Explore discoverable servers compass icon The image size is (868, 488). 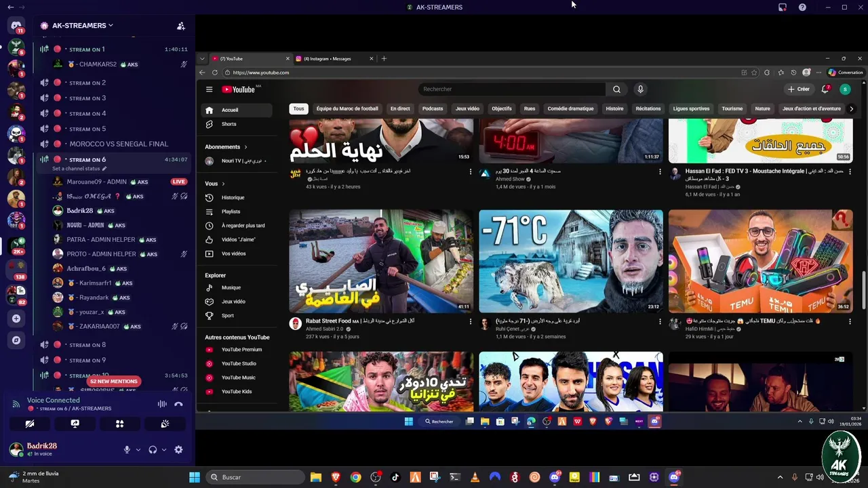pos(16,340)
